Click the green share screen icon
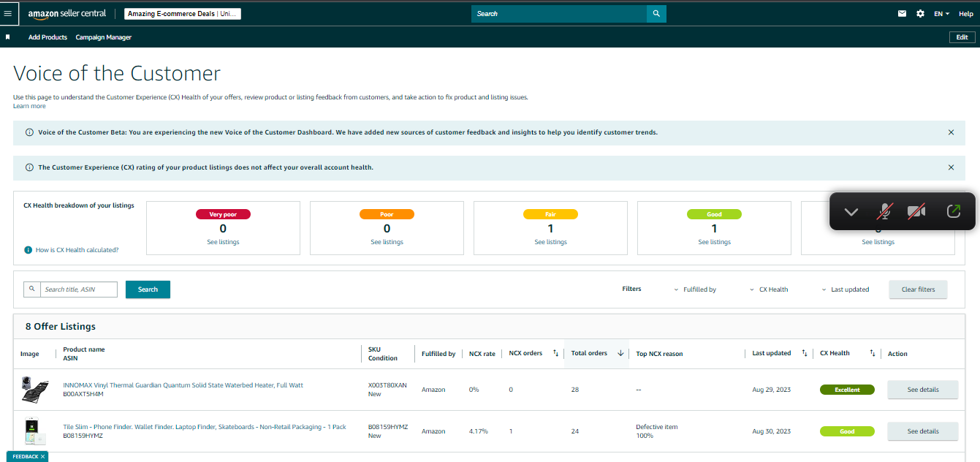 953,211
